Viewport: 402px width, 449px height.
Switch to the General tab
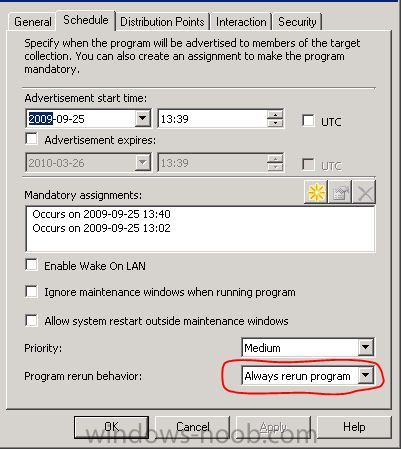(32, 22)
